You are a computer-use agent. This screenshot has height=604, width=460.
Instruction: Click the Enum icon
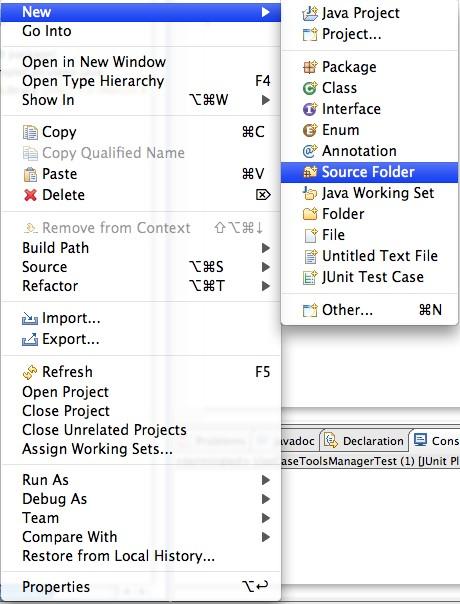(x=310, y=130)
